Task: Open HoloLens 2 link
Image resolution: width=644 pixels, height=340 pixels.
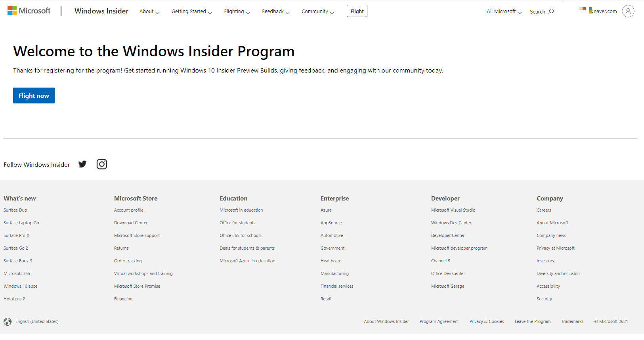Action: coord(14,299)
